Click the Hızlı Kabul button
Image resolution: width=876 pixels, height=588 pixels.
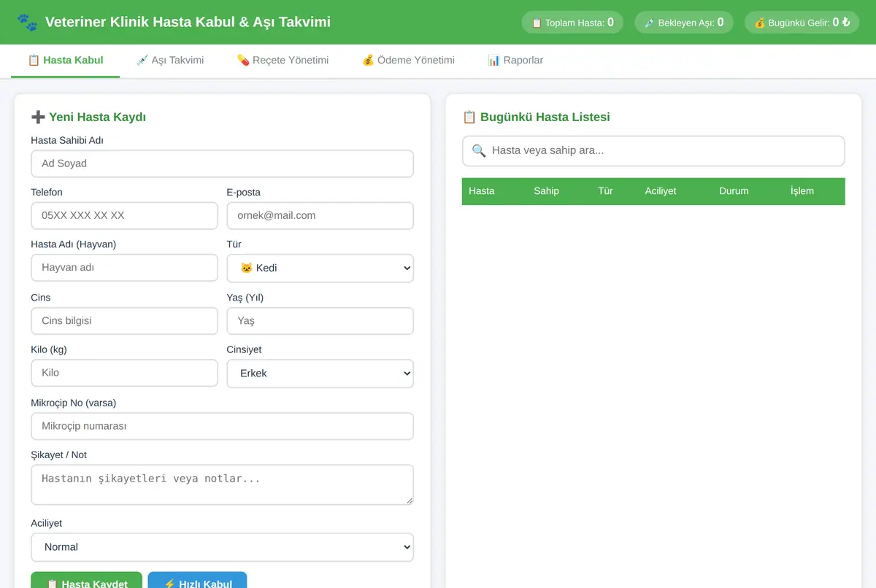[x=197, y=581]
